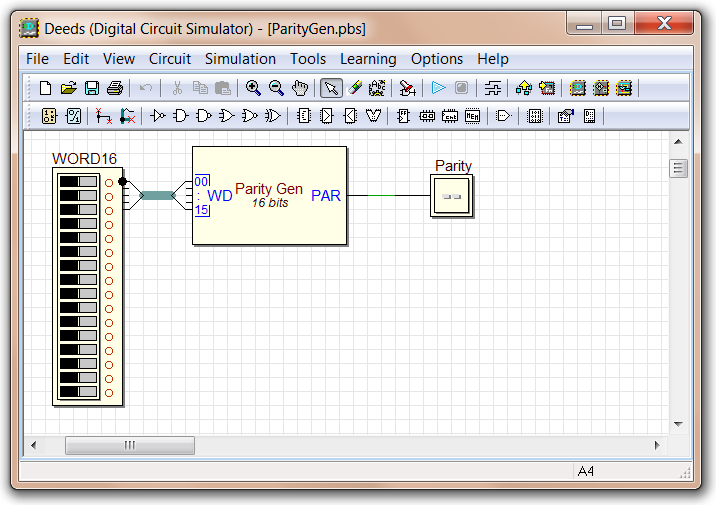Screen dimensions: 716x505
Task: Print the circuit
Action: (x=115, y=88)
